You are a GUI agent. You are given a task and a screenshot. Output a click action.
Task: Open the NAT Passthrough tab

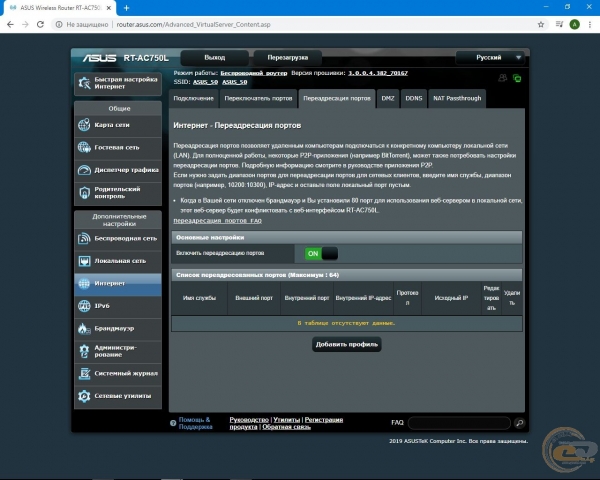(x=457, y=98)
